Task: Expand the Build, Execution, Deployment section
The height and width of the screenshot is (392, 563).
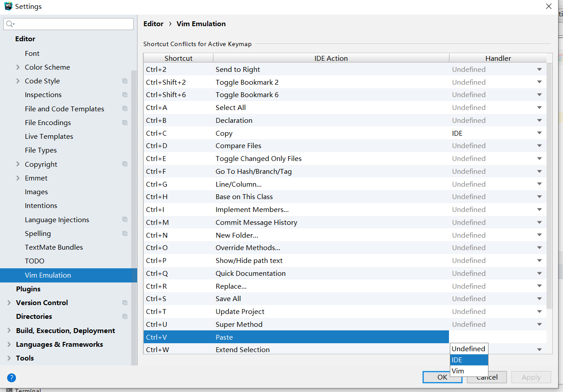Action: click(9, 330)
